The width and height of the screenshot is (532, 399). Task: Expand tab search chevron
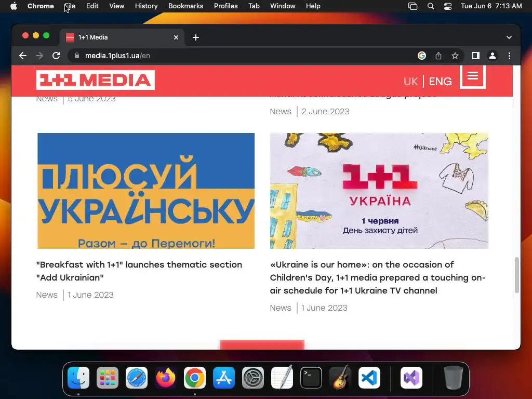(509, 37)
